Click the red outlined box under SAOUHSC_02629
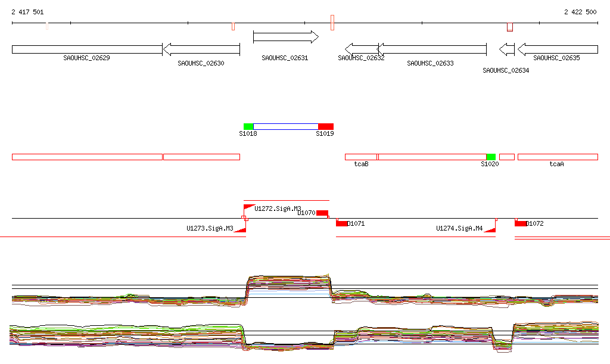 [x=87, y=157]
